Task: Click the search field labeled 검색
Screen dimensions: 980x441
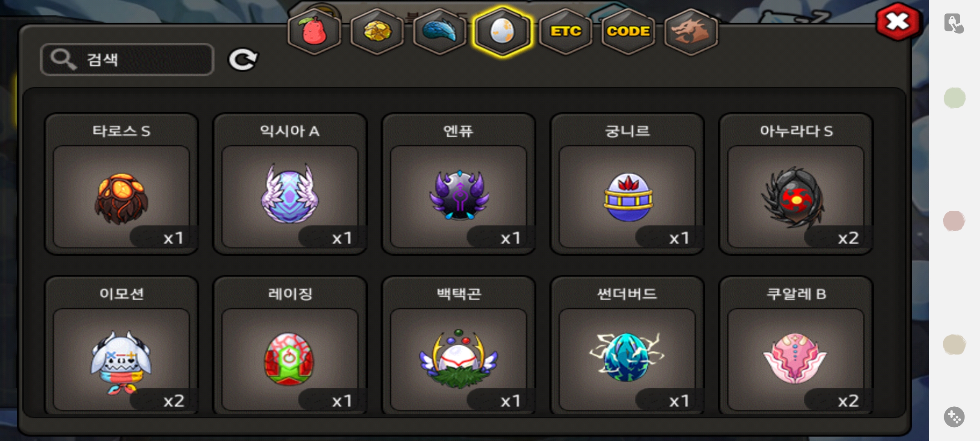Action: point(127,60)
